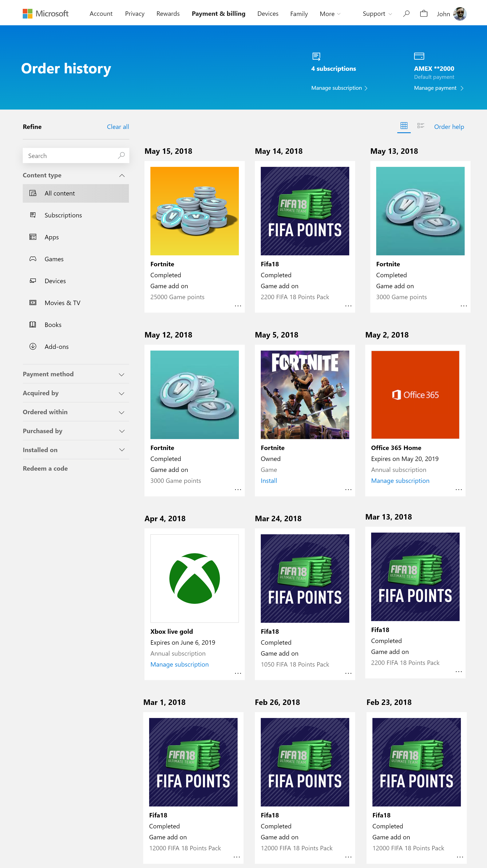Select the Add-ons content filter
Image resolution: width=487 pixels, height=868 pixels.
click(x=57, y=346)
